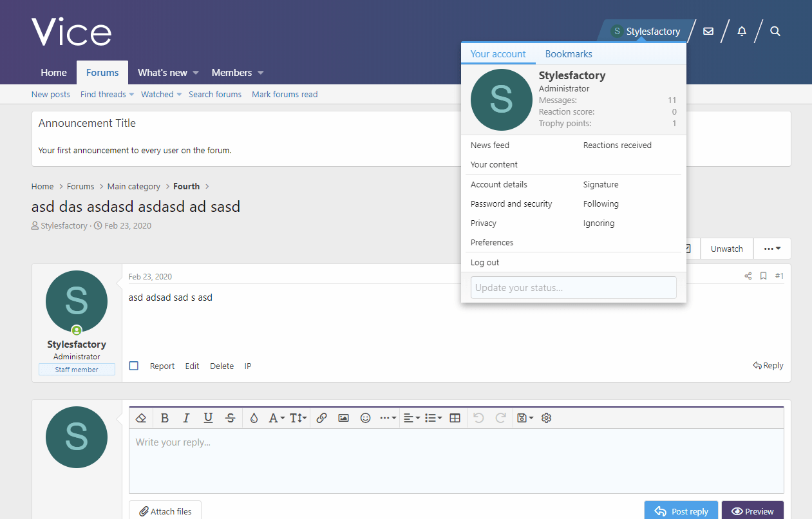Open the Text color picker

pos(254,418)
